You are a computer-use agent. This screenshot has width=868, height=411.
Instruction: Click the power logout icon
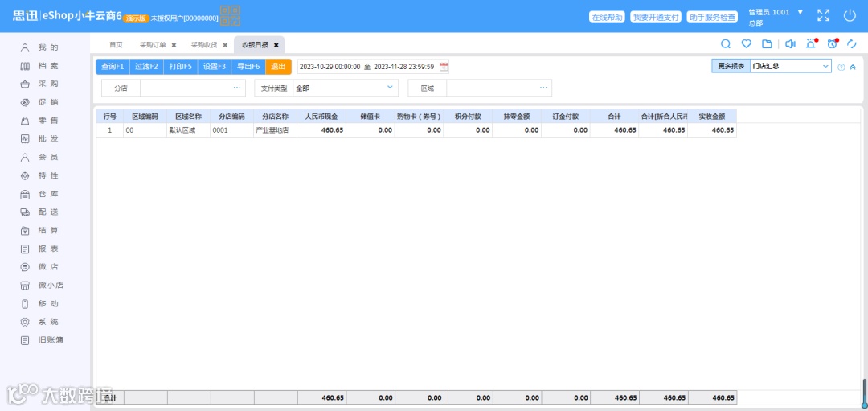[850, 15]
